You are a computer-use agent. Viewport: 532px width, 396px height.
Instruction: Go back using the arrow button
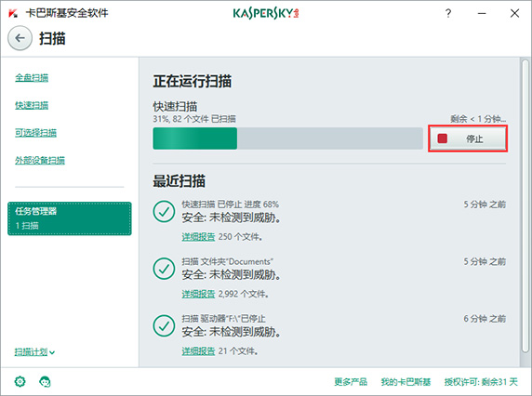point(20,38)
